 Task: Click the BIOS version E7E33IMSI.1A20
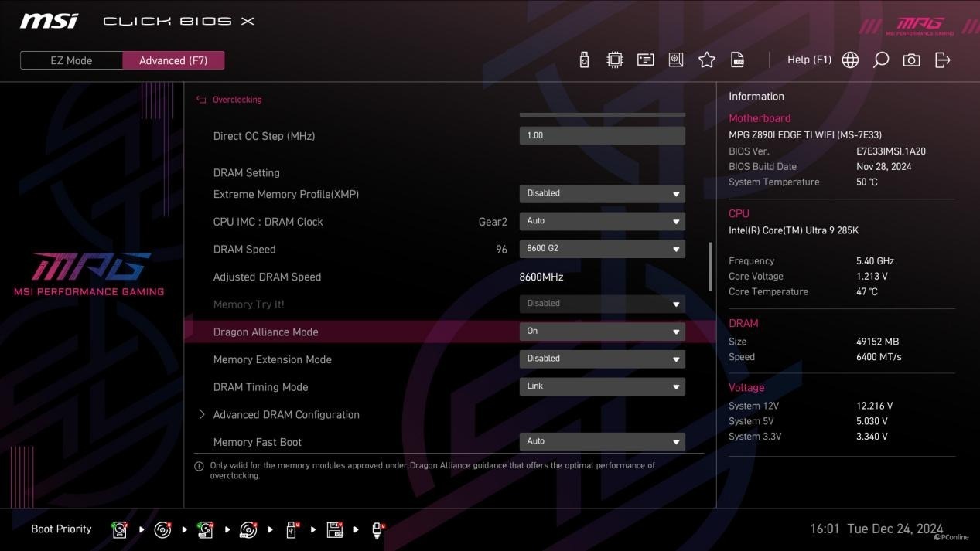[x=891, y=151]
